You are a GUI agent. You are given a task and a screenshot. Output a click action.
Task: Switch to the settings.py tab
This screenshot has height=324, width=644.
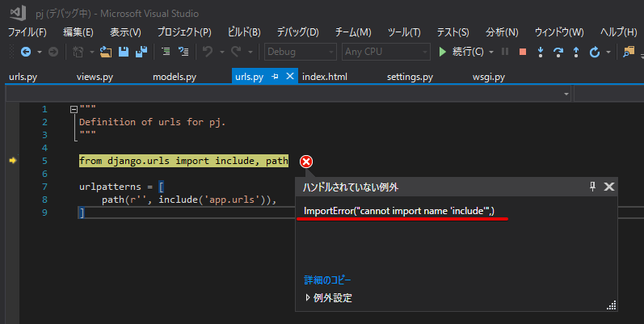(410, 77)
